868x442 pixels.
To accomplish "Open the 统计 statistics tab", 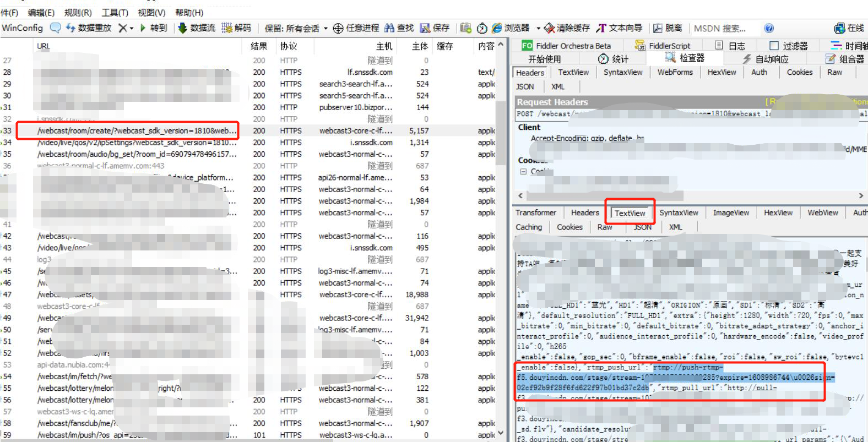I will click(x=613, y=59).
